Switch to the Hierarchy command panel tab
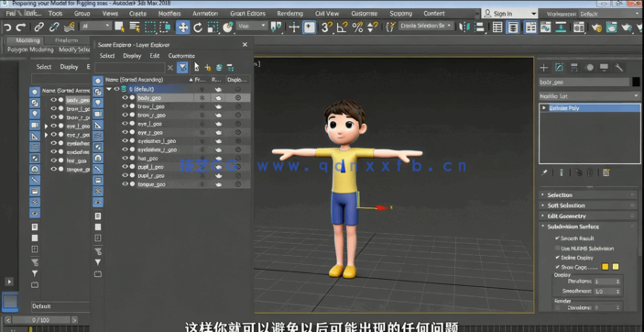This screenshot has height=332, width=644. pos(573,68)
